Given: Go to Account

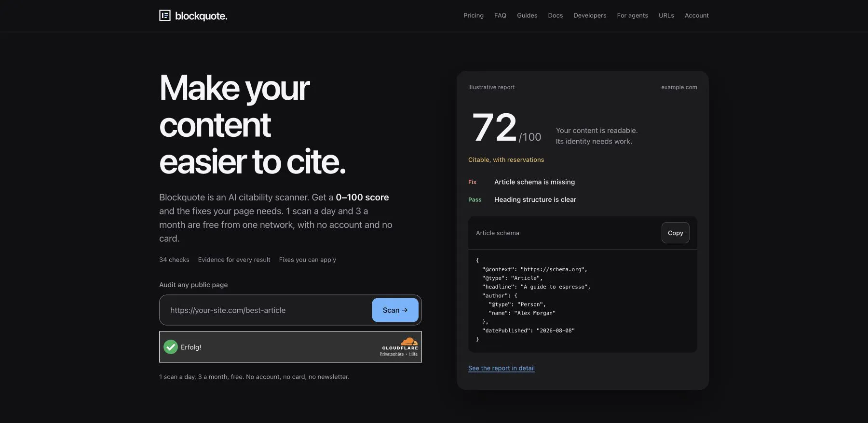Looking at the screenshot, I should tap(697, 15).
